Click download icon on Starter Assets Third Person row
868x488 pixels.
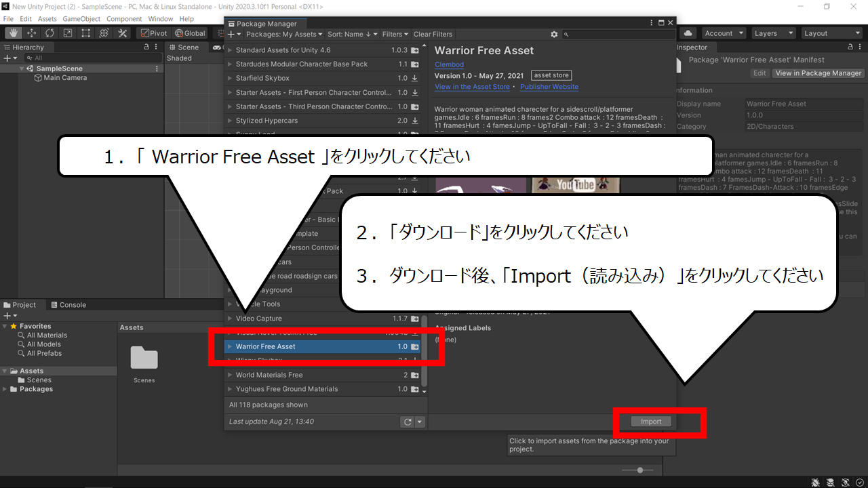[x=415, y=107]
